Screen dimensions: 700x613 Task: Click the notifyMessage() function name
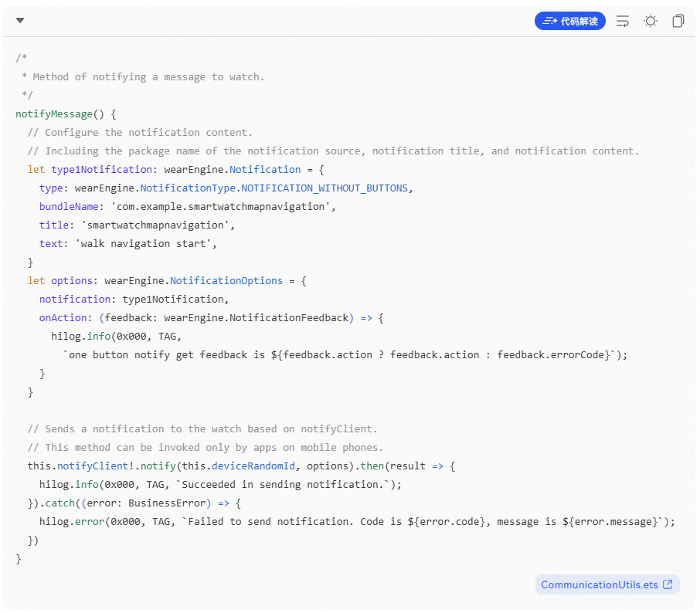click(54, 113)
